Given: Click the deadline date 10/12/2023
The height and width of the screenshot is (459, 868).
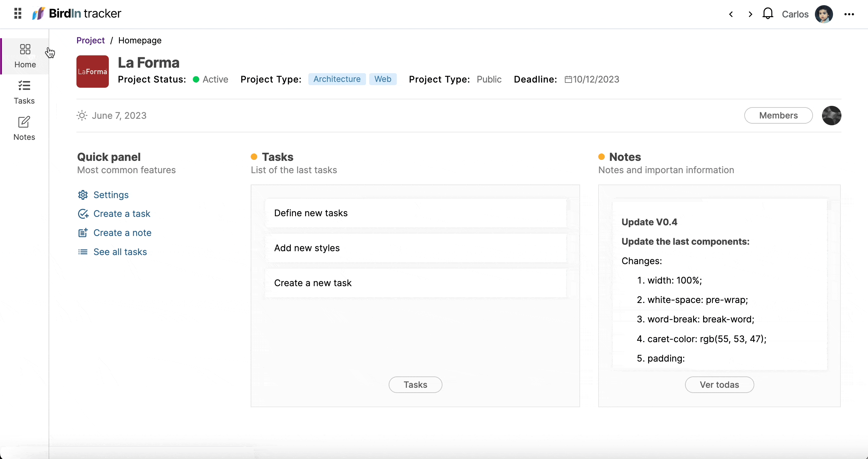Looking at the screenshot, I should 596,80.
